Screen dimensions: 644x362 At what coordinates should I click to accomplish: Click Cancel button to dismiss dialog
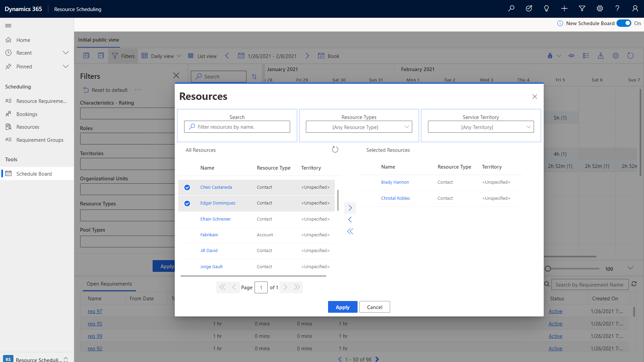pyautogui.click(x=374, y=307)
